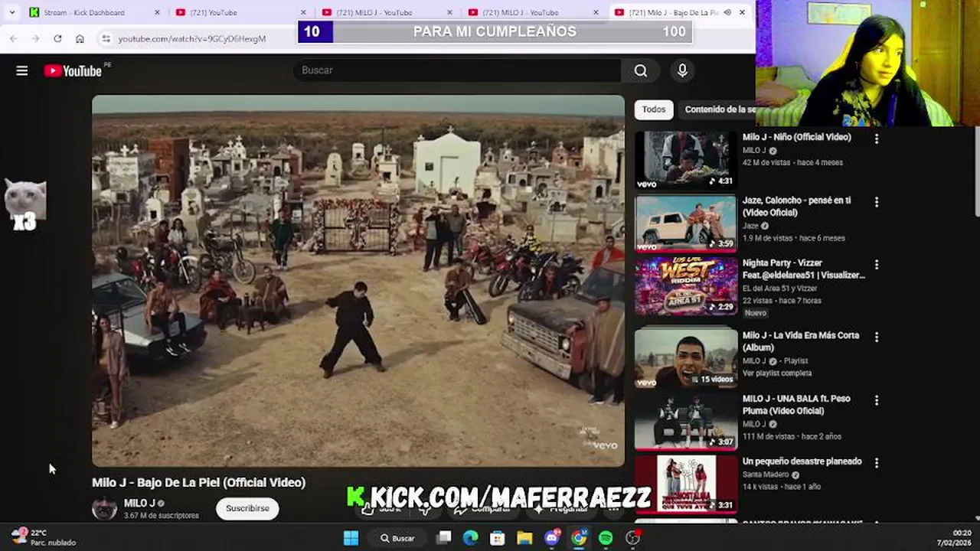This screenshot has width=980, height=551.
Task: Open options menu for UNA BALA video
Action: point(877,400)
